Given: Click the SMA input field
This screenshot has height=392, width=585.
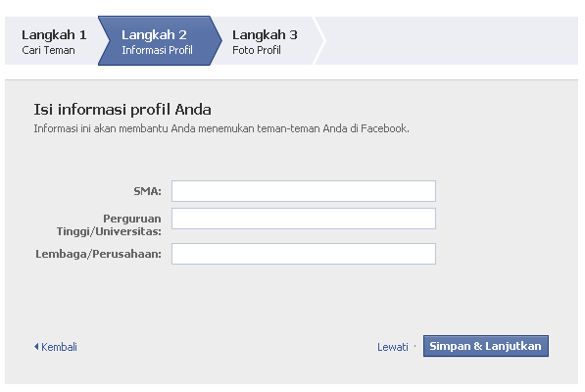Looking at the screenshot, I should point(304,191).
